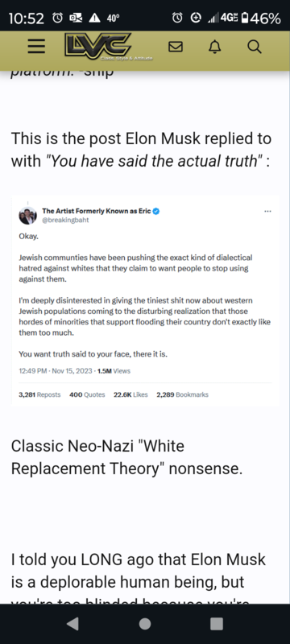Tap the status bar battery indicator
290x644 pixels.
(x=261, y=18)
